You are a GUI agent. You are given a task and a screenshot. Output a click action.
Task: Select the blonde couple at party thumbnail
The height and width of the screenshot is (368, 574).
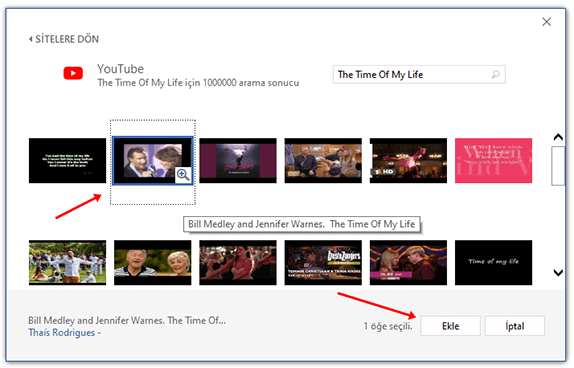click(x=408, y=263)
